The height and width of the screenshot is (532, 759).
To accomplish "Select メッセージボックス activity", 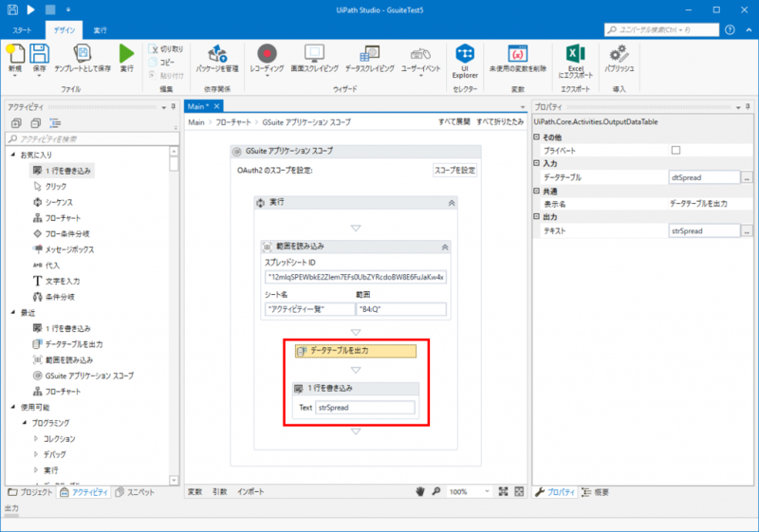I will click(x=64, y=249).
